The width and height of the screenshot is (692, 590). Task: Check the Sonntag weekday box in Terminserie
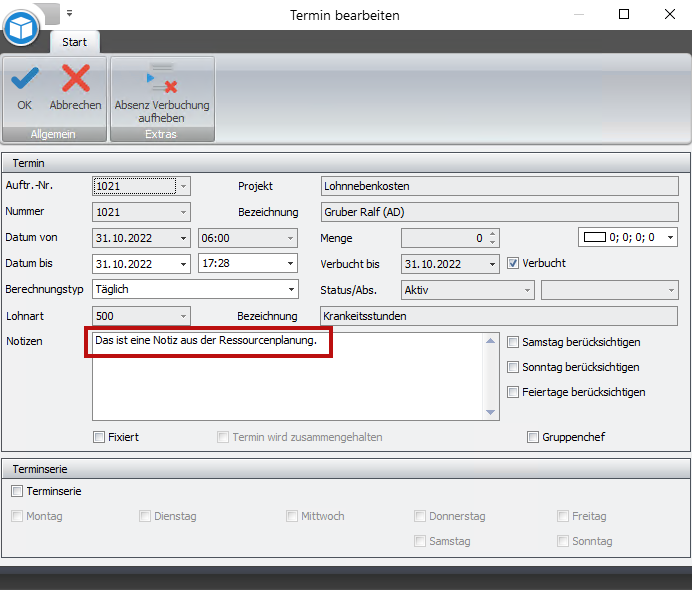click(x=563, y=541)
